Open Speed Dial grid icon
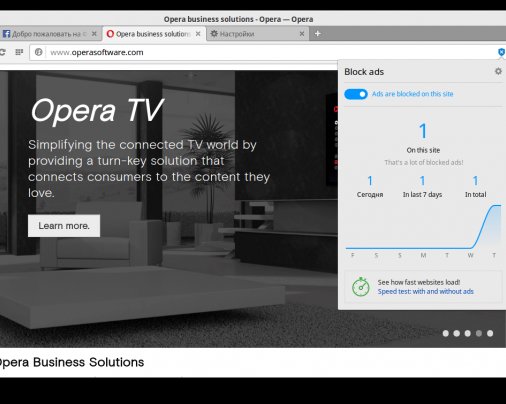 [19, 52]
